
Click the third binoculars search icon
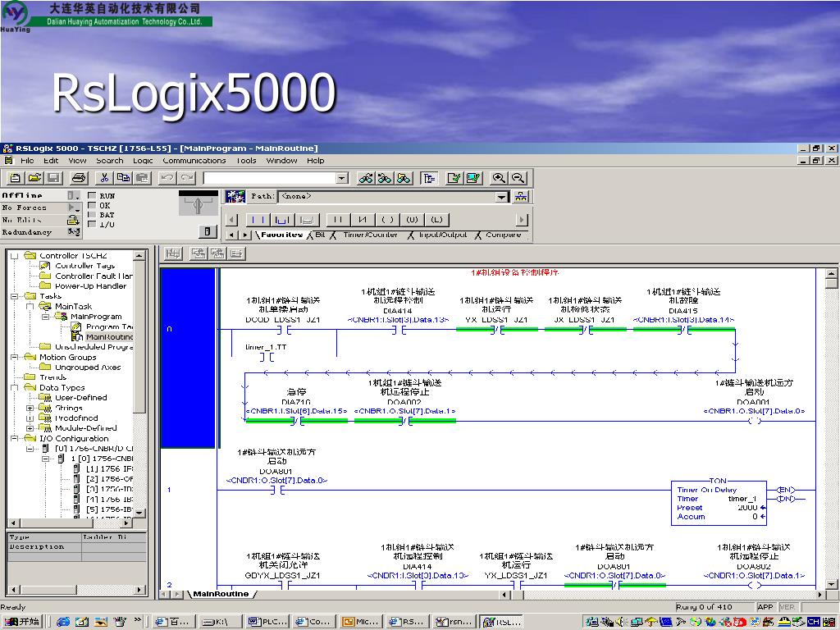[x=404, y=178]
